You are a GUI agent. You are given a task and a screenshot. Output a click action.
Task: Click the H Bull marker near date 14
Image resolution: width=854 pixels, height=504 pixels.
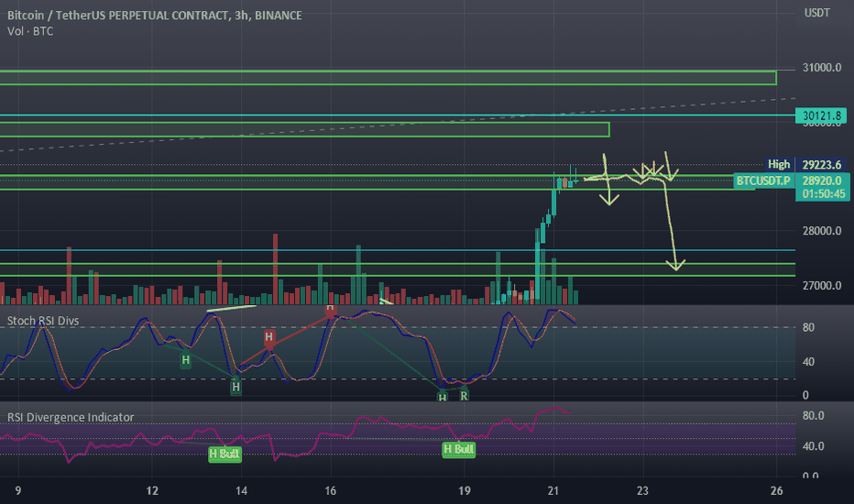(224, 454)
